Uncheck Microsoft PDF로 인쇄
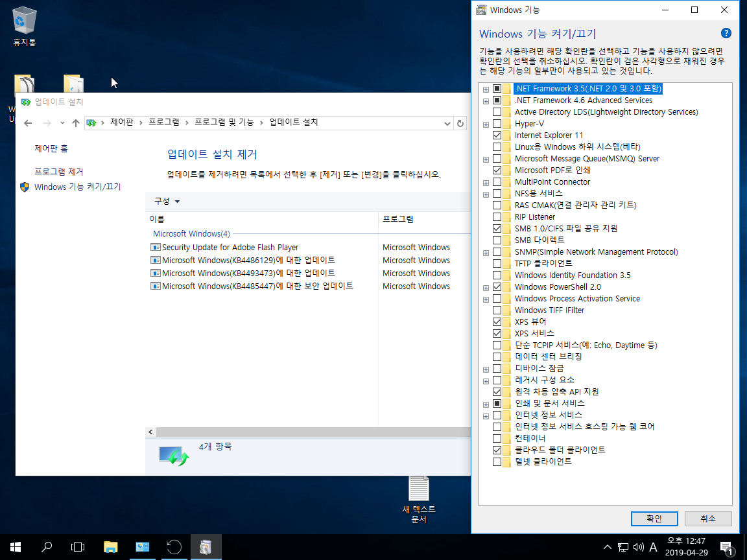The height and width of the screenshot is (560, 747). (x=497, y=170)
